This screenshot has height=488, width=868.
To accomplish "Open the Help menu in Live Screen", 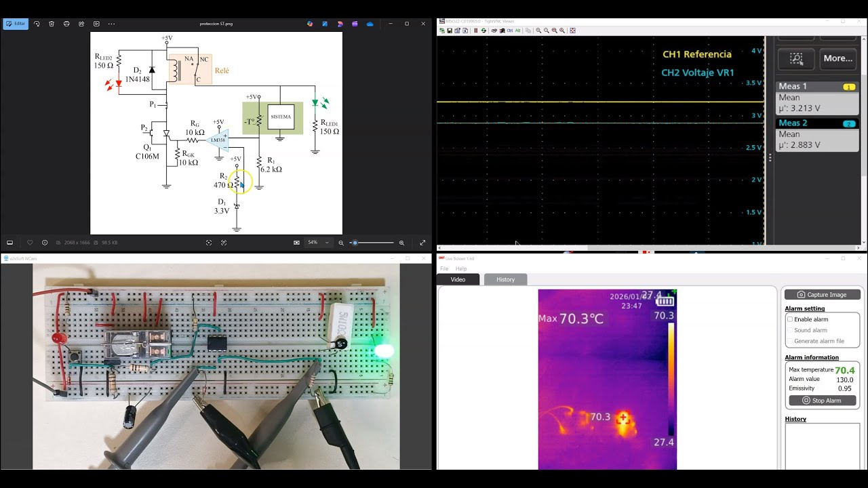I will 461,268.
